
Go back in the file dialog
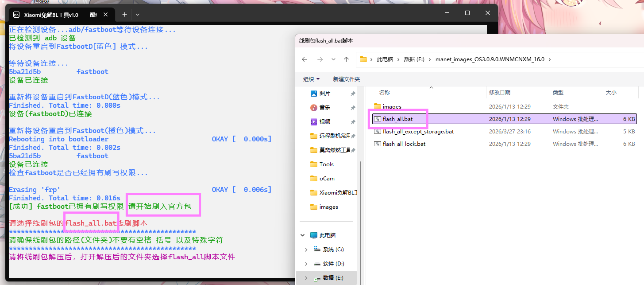coord(305,59)
